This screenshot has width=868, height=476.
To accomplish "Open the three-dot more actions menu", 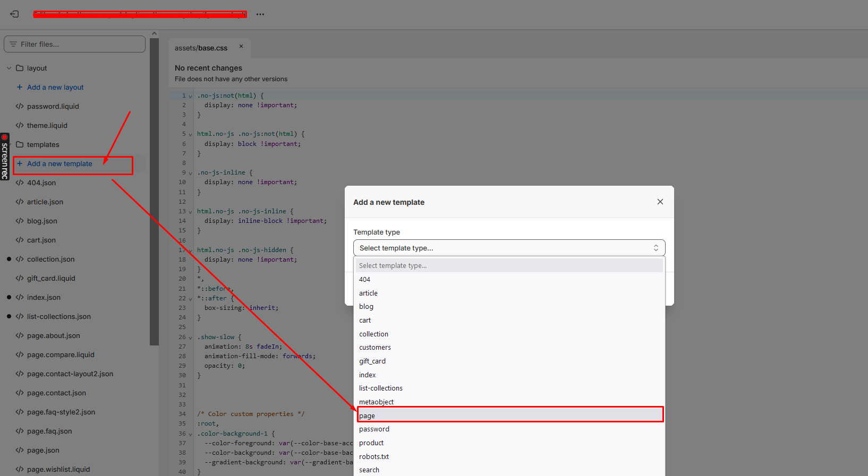I will coord(260,14).
